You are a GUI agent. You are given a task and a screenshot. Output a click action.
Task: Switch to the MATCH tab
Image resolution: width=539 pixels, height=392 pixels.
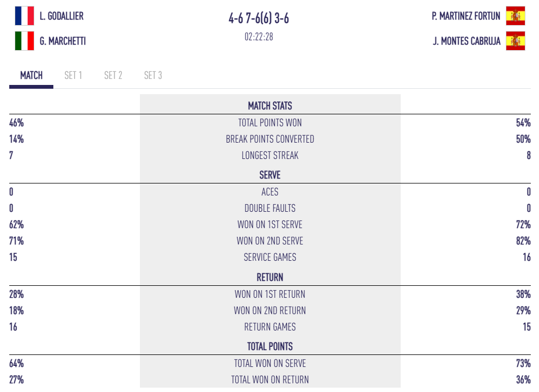point(31,76)
